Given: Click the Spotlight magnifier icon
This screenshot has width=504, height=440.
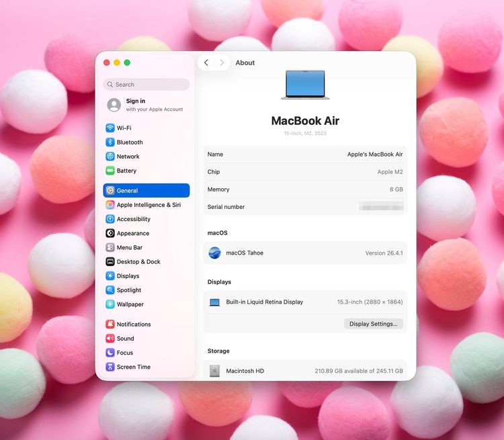Looking at the screenshot, I should pos(110,290).
